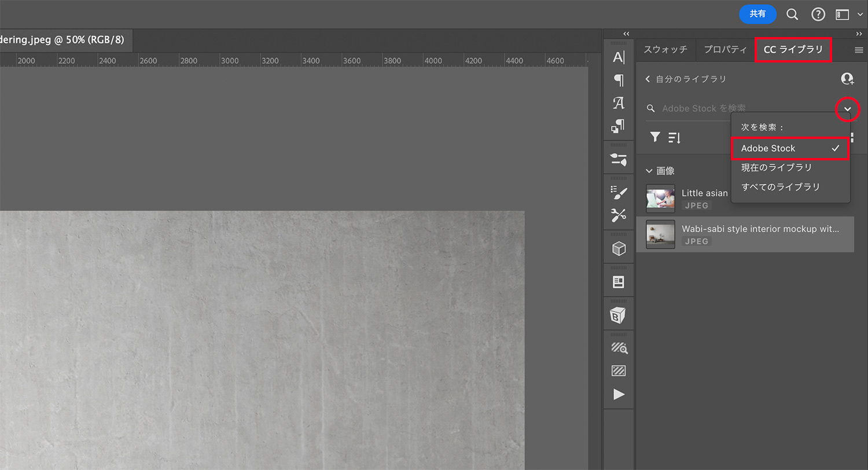Open the hatched rectangle panel icon
This screenshot has width=868, height=470.
pyautogui.click(x=619, y=371)
